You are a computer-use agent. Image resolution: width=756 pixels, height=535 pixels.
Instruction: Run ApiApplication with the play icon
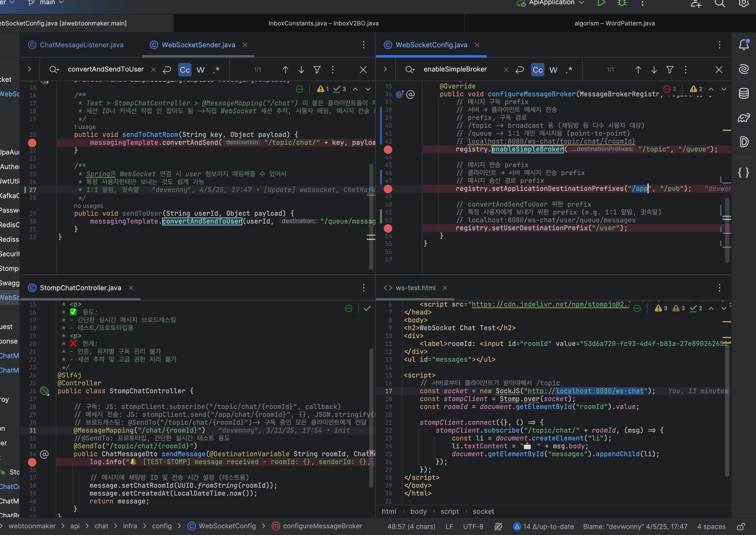pos(601,3)
